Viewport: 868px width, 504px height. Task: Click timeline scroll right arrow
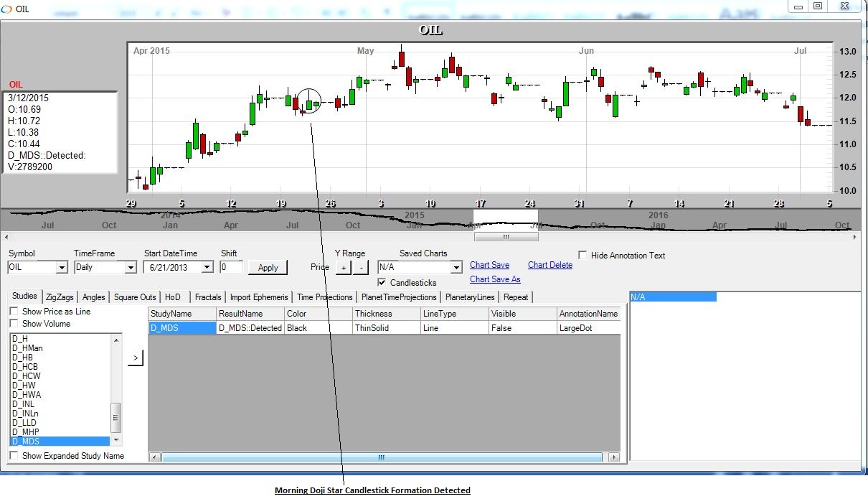(x=855, y=236)
